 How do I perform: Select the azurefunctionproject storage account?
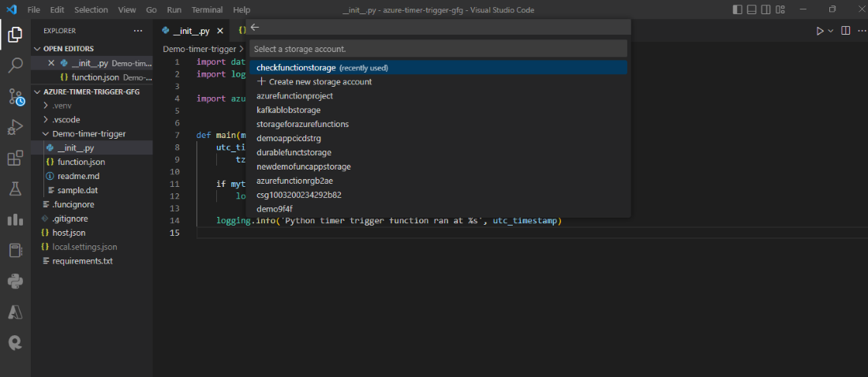tap(438, 95)
